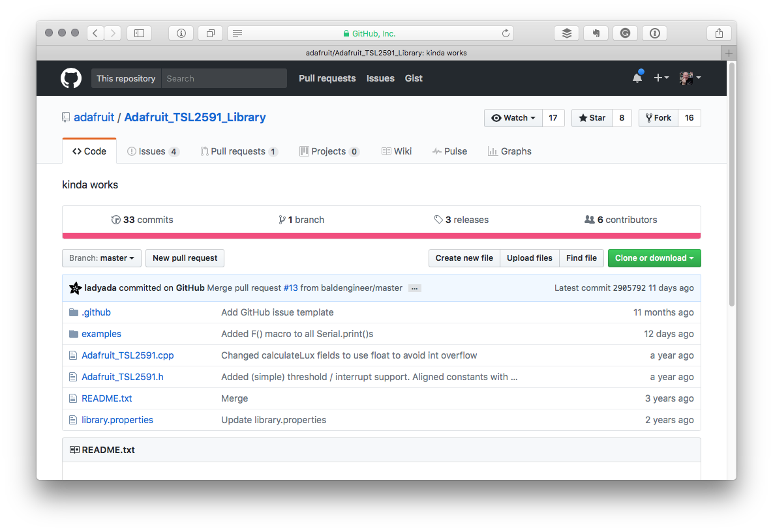Open the repository Pull requests tab
773x532 pixels.
[239, 151]
